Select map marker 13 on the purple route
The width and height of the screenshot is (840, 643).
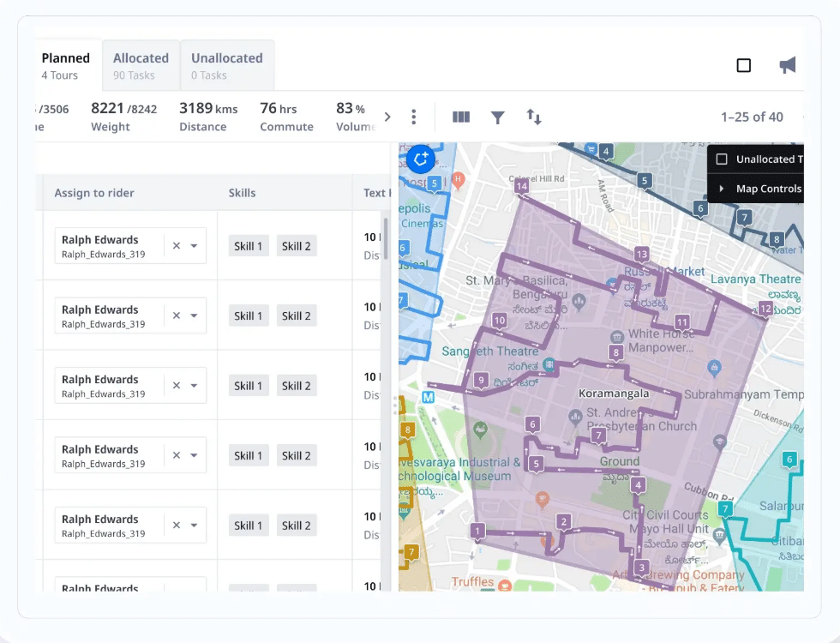click(x=641, y=254)
